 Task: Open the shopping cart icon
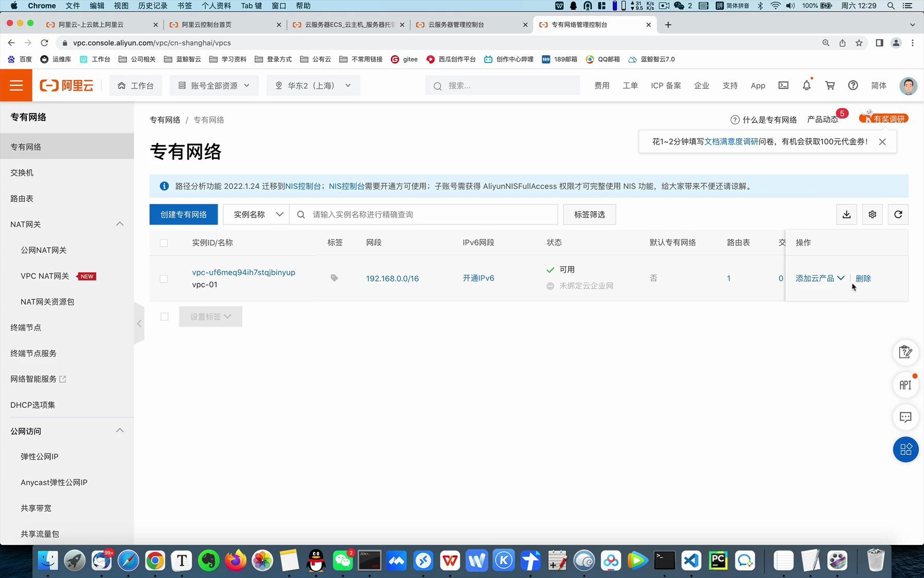coord(830,86)
